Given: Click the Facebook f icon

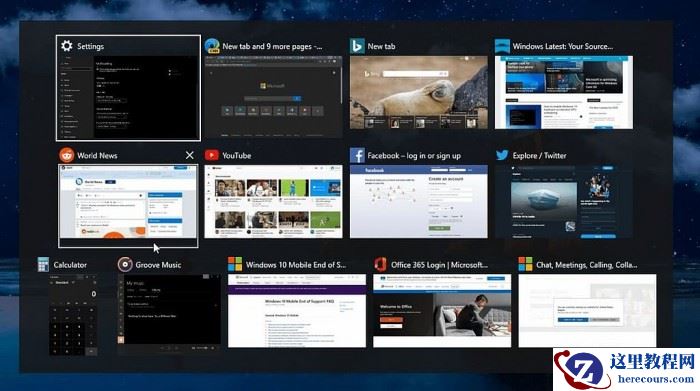Looking at the screenshot, I should pyautogui.click(x=357, y=155).
